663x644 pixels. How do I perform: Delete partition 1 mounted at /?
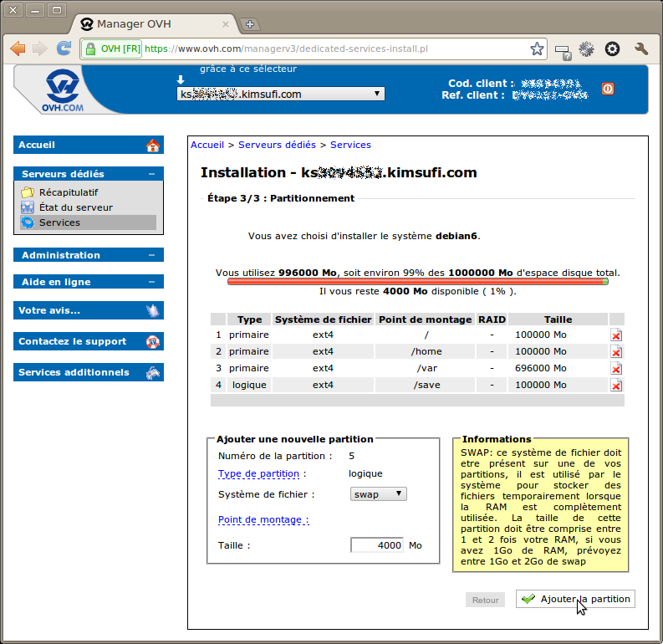[616, 335]
